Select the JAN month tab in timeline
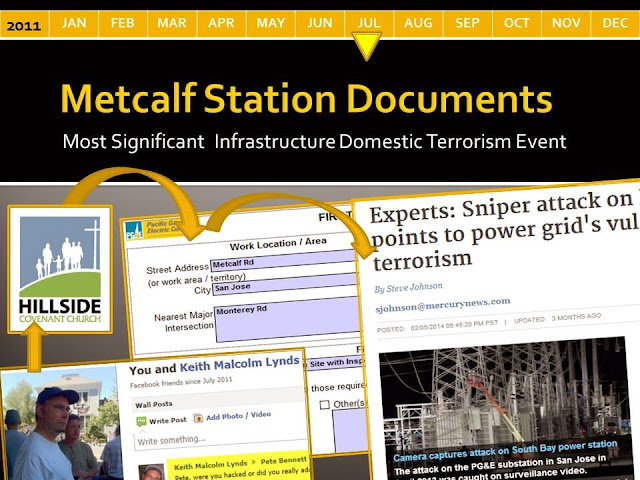Image resolution: width=640 pixels, height=480 pixels. 74,23
